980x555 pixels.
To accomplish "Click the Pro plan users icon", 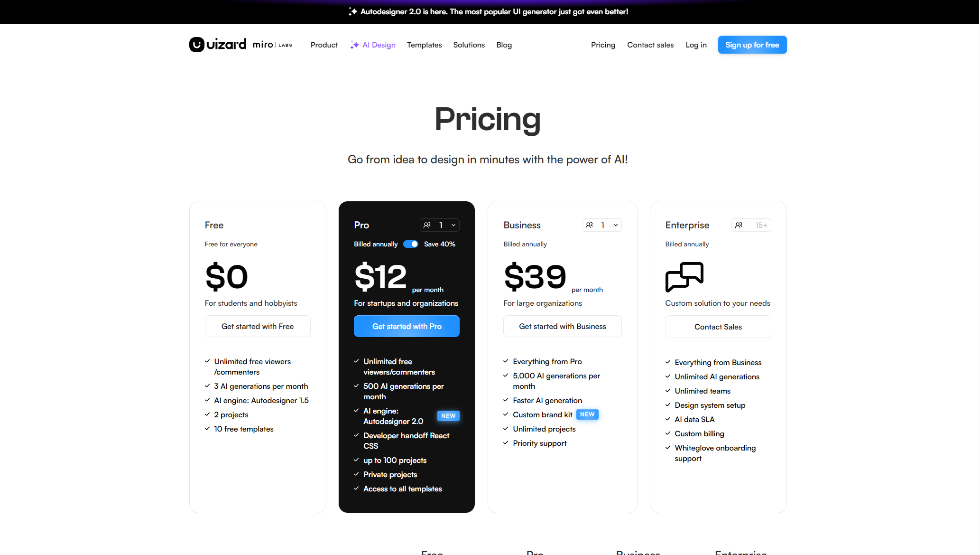I will coord(427,225).
